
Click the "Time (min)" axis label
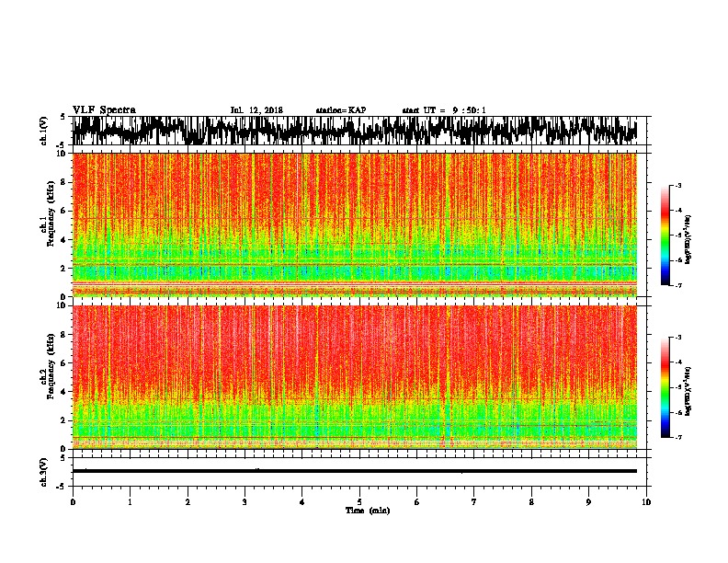(368, 511)
